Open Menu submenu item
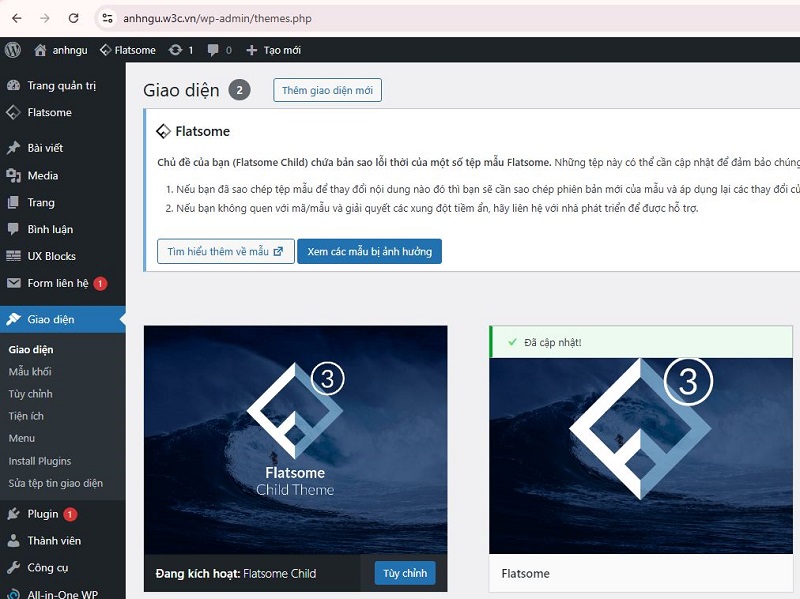The image size is (800, 599). coord(21,438)
